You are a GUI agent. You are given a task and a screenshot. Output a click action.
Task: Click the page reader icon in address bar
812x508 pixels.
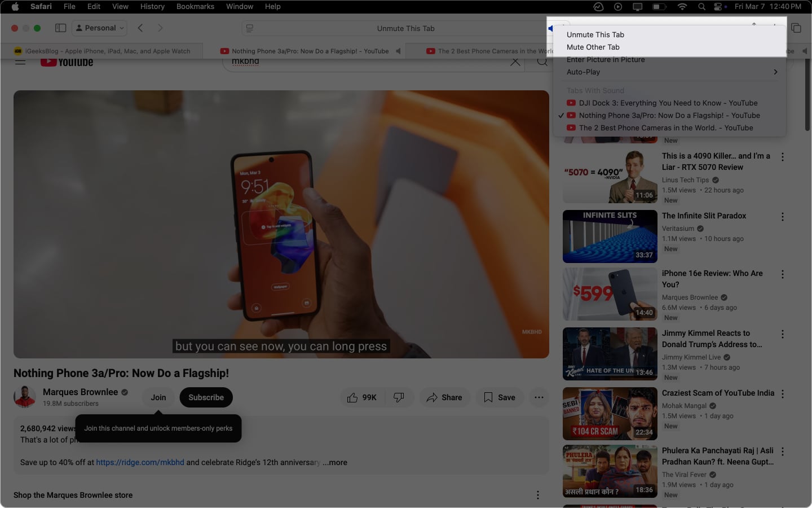point(250,28)
